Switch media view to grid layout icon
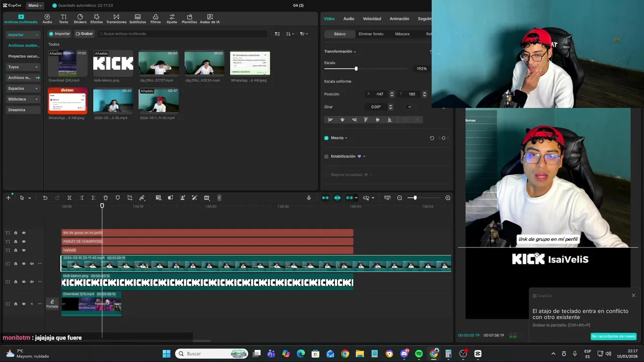Image resolution: width=644 pixels, height=362 pixels. (x=277, y=34)
